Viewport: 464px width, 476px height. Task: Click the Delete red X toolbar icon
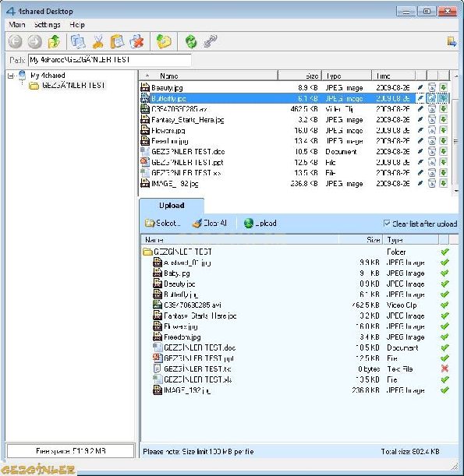pyautogui.click(x=136, y=41)
